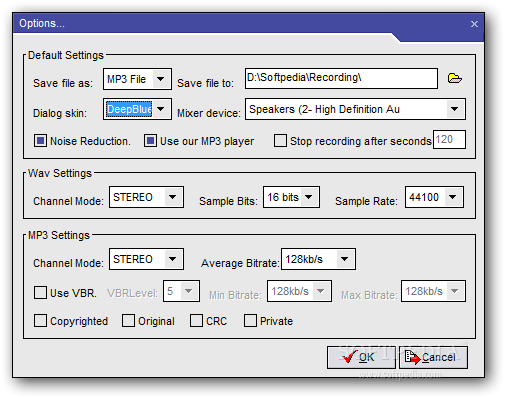Viewport: 505px width, 398px height.
Task: Click the Sample Bits: label
Action: tap(228, 201)
